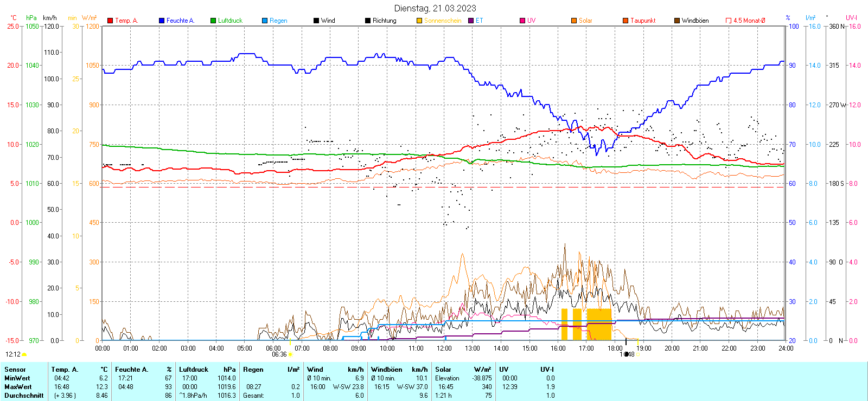The image size is (868, 401).
Task: Click the purple ET legend square
Action: pyautogui.click(x=471, y=21)
